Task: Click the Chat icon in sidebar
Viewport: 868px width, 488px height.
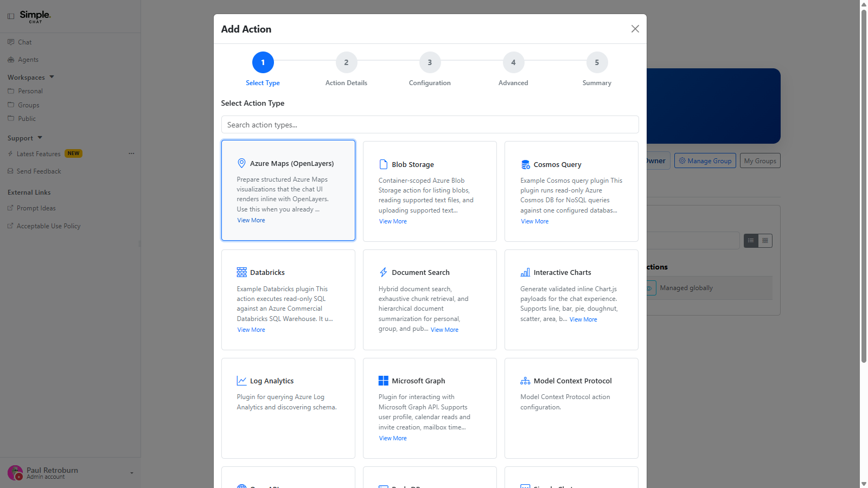Action: point(11,42)
